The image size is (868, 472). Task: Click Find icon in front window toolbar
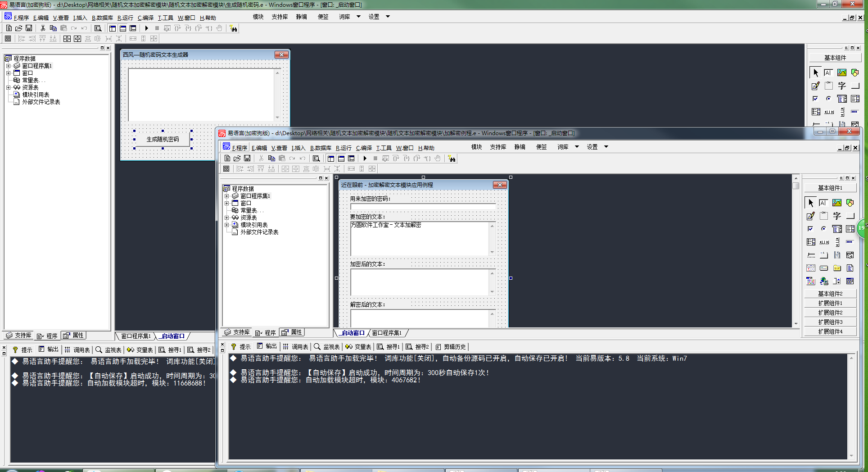pyautogui.click(x=316, y=158)
